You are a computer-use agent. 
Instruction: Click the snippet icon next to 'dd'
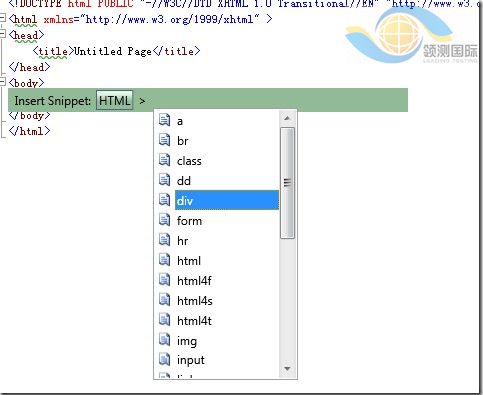pos(164,180)
